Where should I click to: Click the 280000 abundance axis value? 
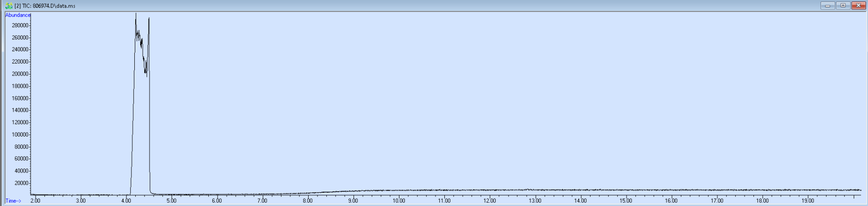[20, 25]
